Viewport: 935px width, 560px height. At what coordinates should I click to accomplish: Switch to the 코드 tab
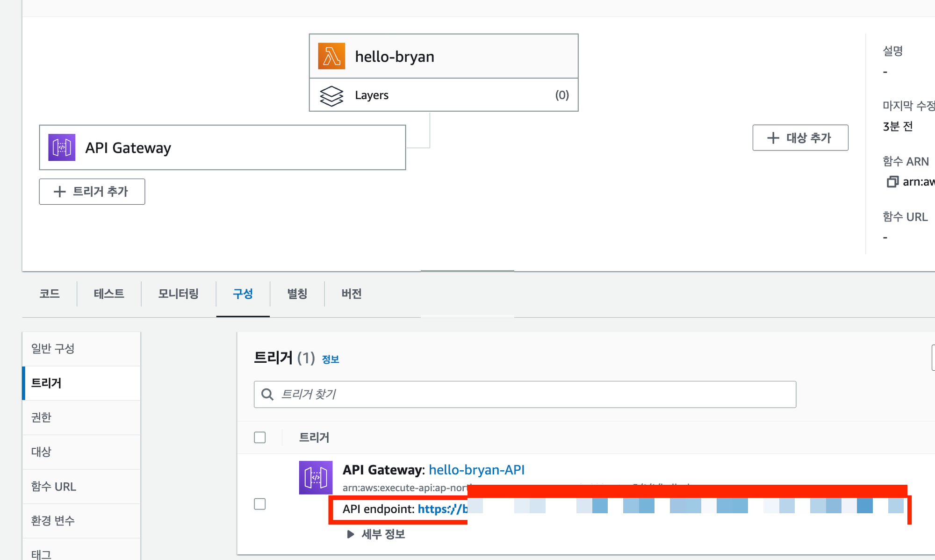(50, 294)
